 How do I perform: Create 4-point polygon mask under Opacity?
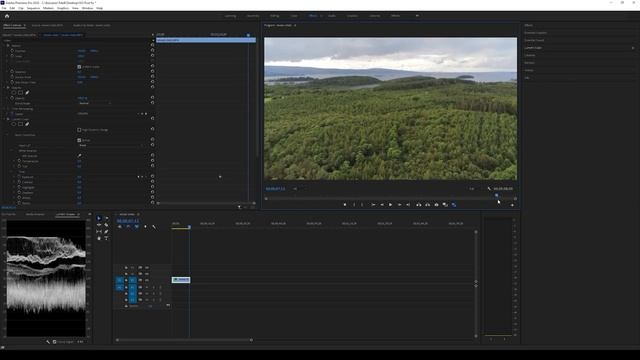(x=20, y=93)
